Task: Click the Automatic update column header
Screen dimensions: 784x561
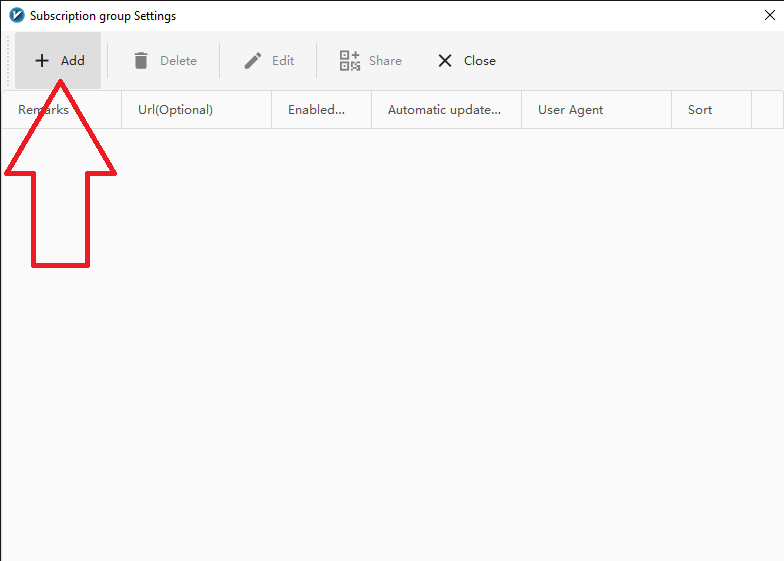Action: point(444,110)
